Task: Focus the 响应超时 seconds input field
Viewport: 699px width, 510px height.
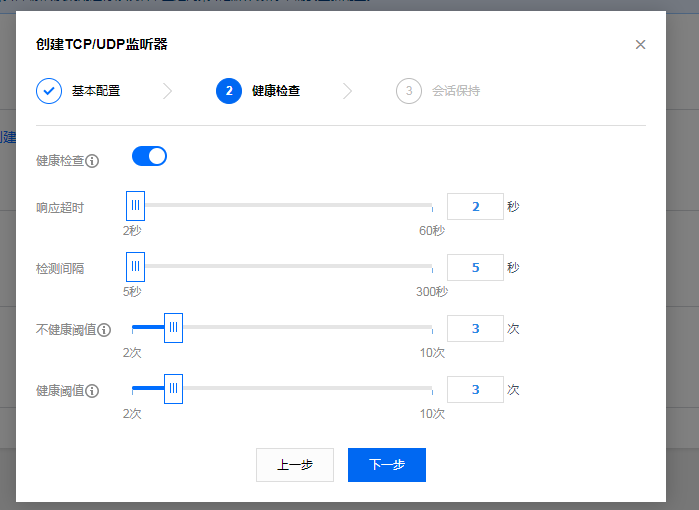Action: (x=475, y=206)
